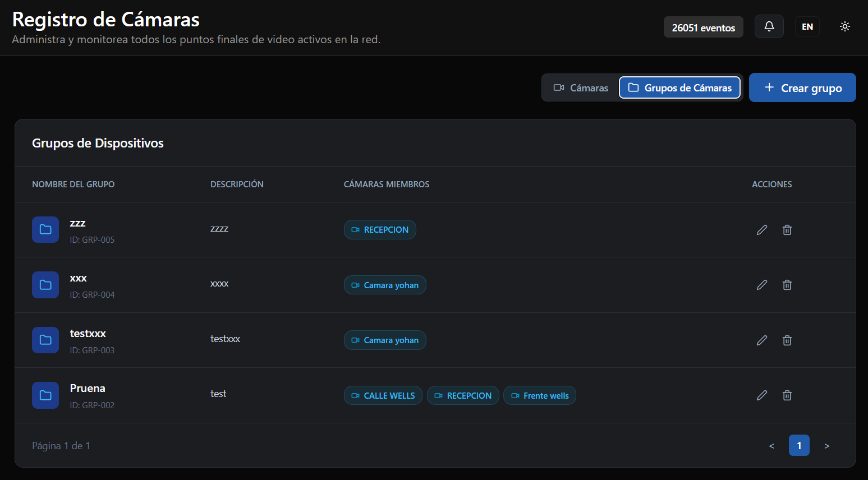The image size is (868, 480).
Task: Switch to the Cámaras tab
Action: click(x=581, y=87)
